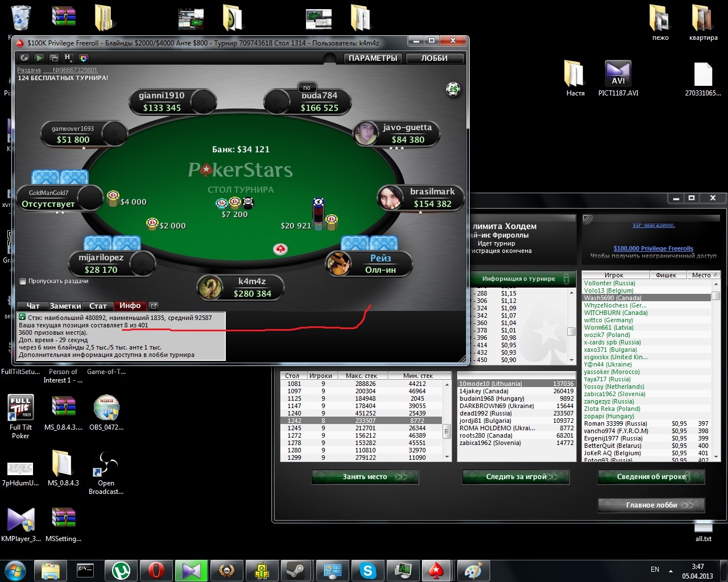Switch to PokerStars via taskbar icon
728x582 pixels.
pos(436,570)
